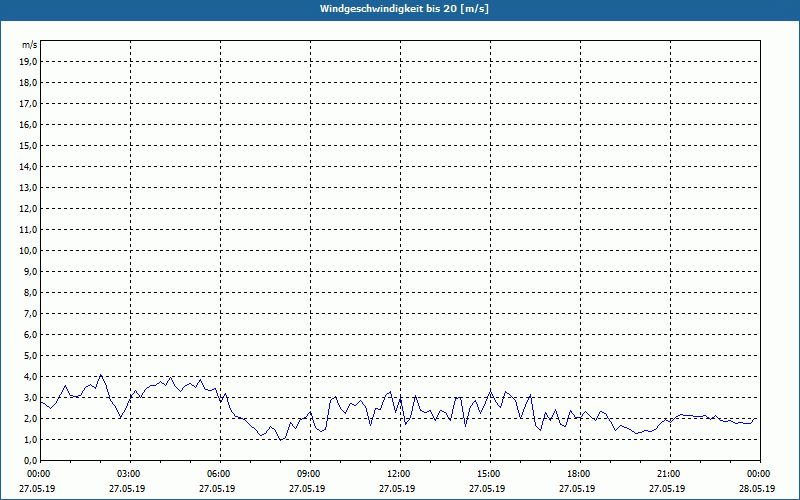The width and height of the screenshot is (800, 500).
Task: Click the 21:00 time axis label
Action: [670, 474]
